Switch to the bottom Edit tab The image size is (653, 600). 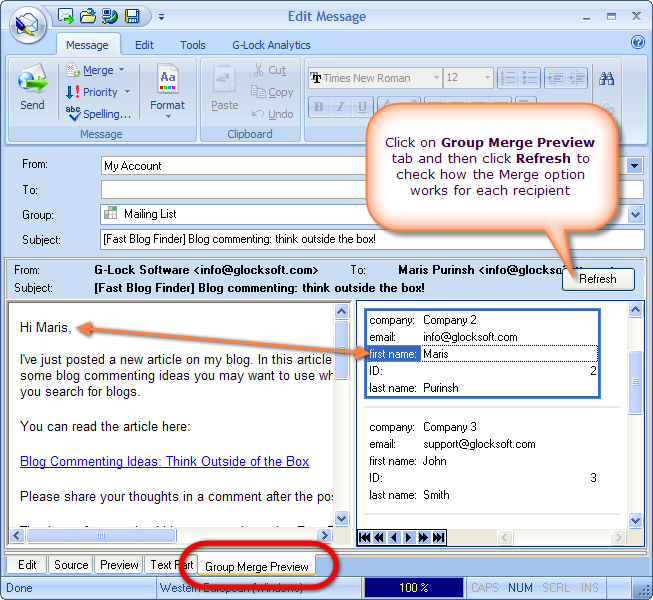coord(27,565)
